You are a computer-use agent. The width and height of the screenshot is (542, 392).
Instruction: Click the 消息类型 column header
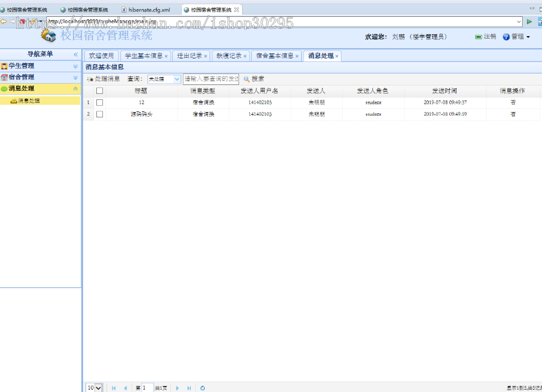pyautogui.click(x=203, y=91)
